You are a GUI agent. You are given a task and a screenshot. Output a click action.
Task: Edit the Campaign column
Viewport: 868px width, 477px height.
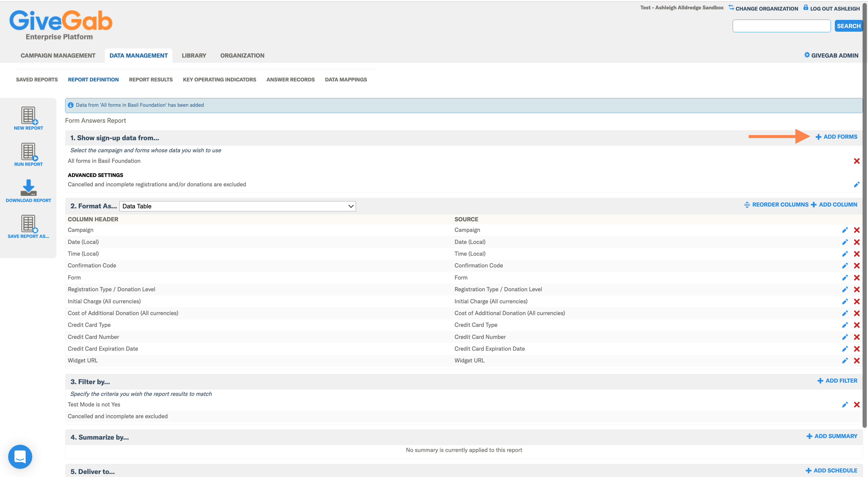click(845, 230)
